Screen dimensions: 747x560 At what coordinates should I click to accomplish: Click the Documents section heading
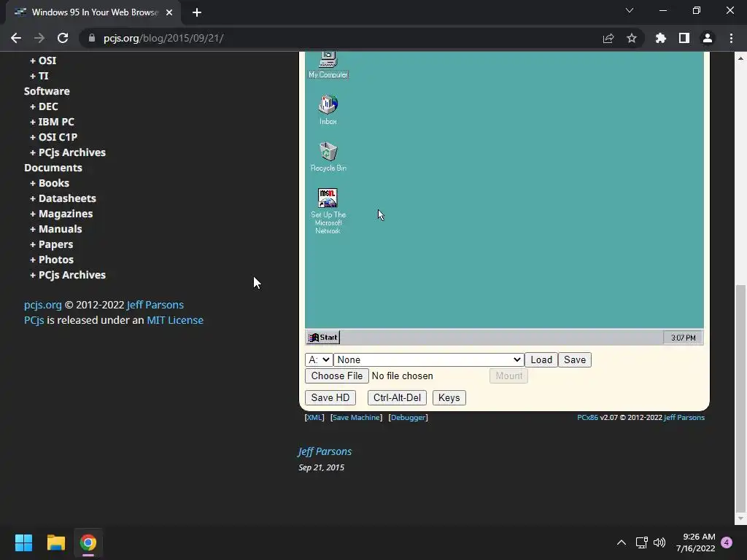coord(53,168)
